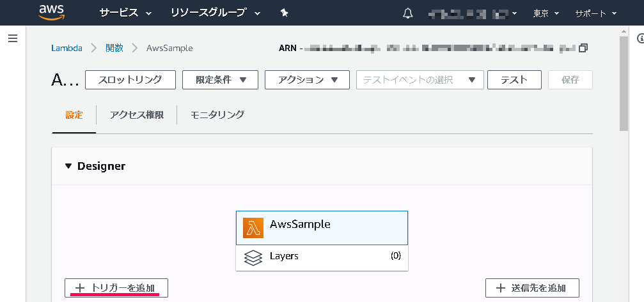Copy the ARN with the copy icon
644x302 pixels.
click(x=583, y=48)
